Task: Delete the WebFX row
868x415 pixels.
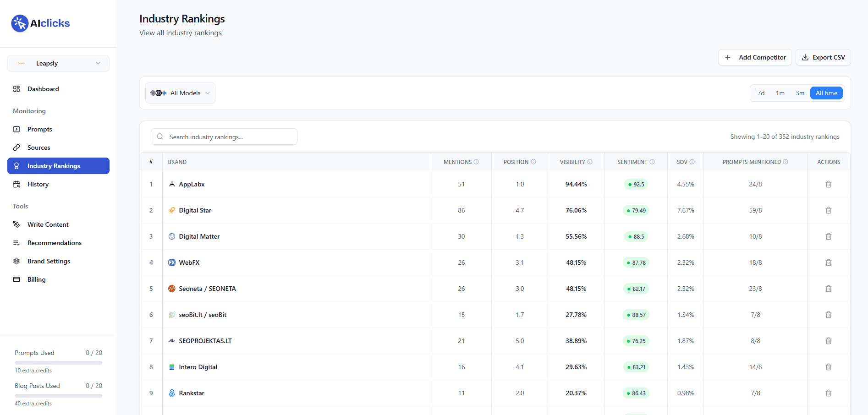Action: tap(829, 262)
